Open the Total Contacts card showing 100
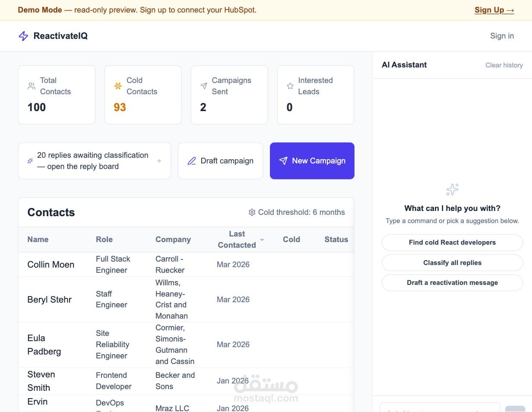Viewport: 532px width, 412px height. tap(57, 95)
